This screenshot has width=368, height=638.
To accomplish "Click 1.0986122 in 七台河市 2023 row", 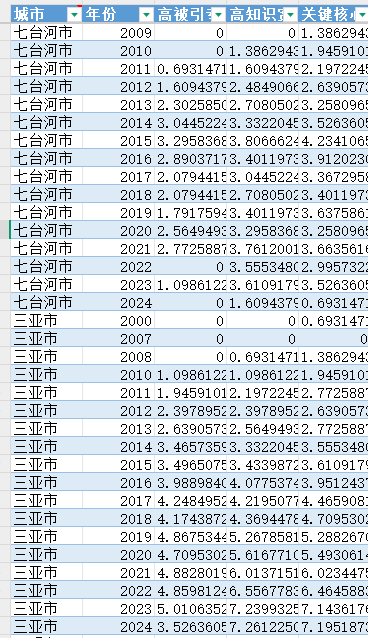I will [191, 283].
